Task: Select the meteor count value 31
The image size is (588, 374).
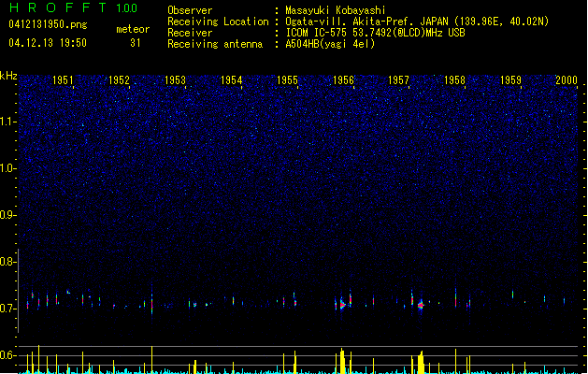Action: click(x=136, y=43)
